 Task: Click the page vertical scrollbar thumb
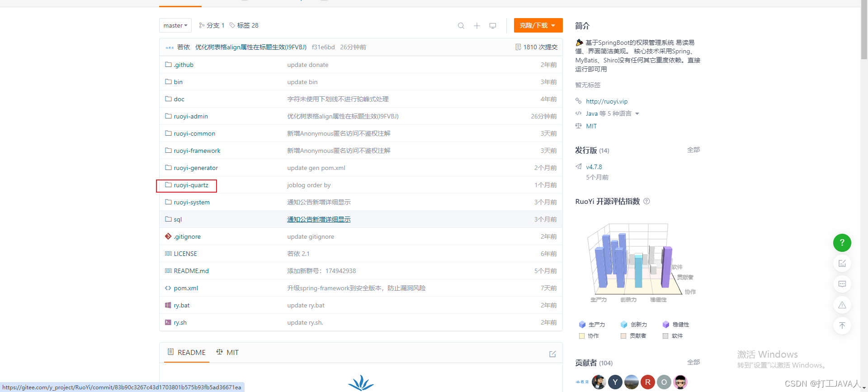tap(864, 30)
